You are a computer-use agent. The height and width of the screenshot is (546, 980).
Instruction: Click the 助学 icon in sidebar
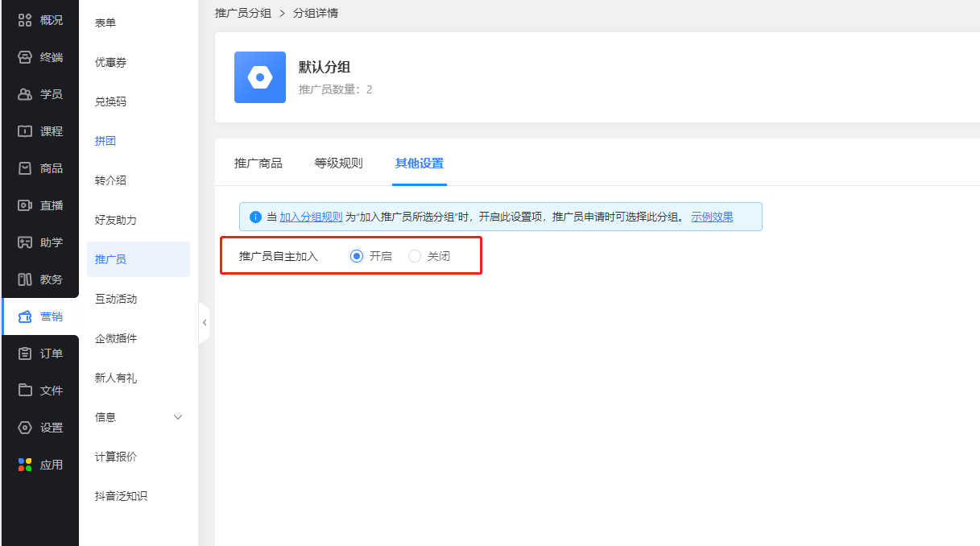pos(25,242)
